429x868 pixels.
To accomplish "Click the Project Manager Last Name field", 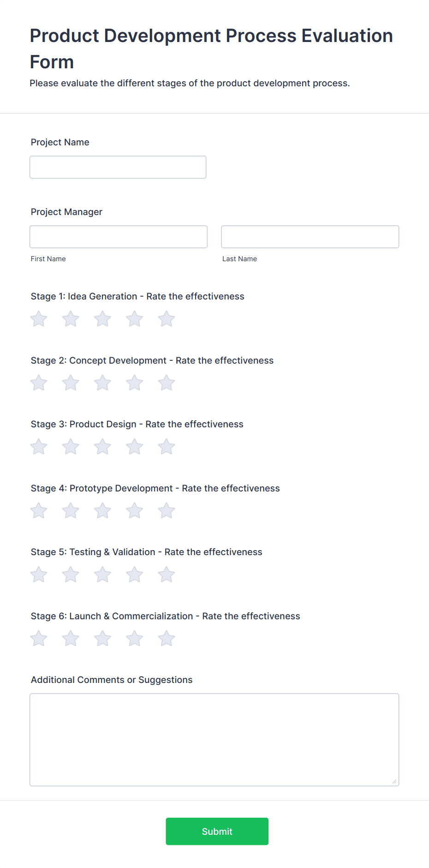I will (x=310, y=237).
